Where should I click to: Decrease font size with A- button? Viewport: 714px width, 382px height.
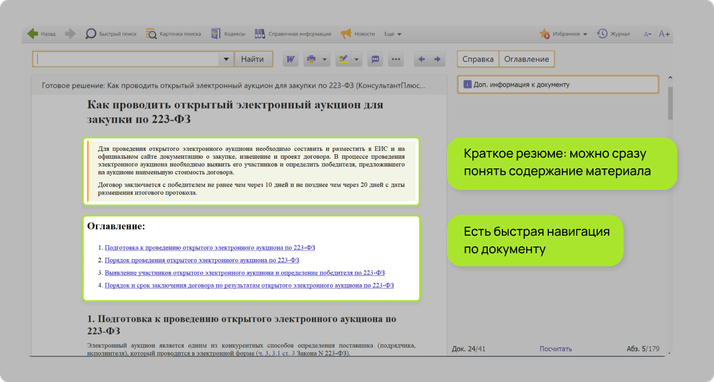click(648, 34)
